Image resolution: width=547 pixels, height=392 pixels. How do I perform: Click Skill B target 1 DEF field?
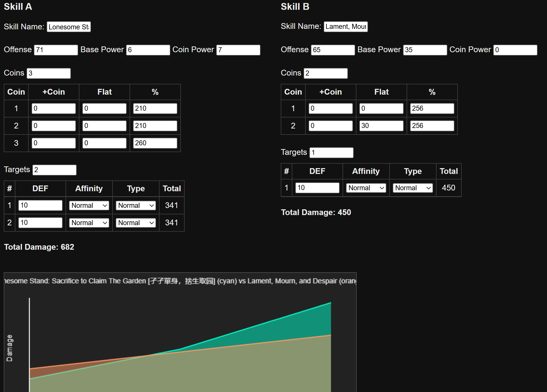pos(317,188)
